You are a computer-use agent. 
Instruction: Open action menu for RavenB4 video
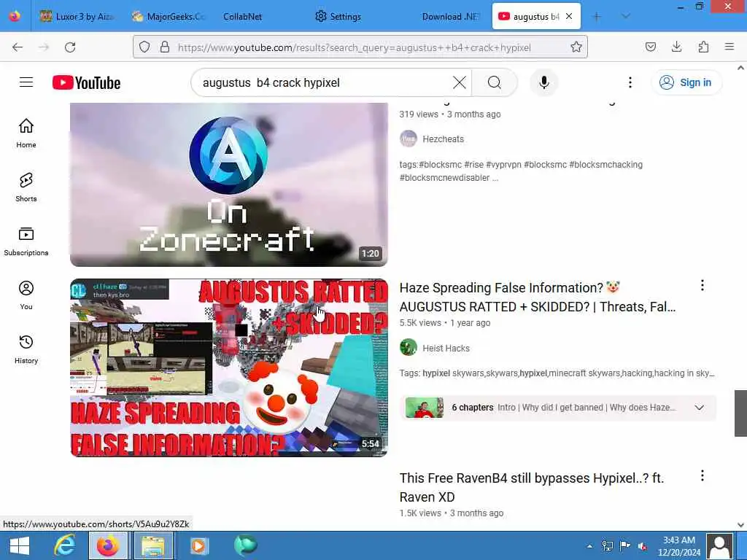(x=703, y=475)
